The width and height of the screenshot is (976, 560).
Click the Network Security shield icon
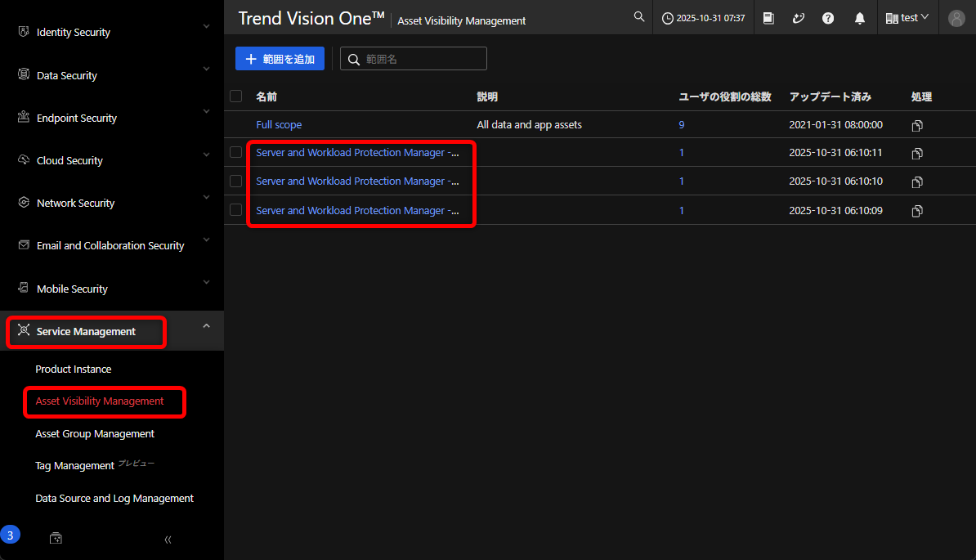coord(24,202)
